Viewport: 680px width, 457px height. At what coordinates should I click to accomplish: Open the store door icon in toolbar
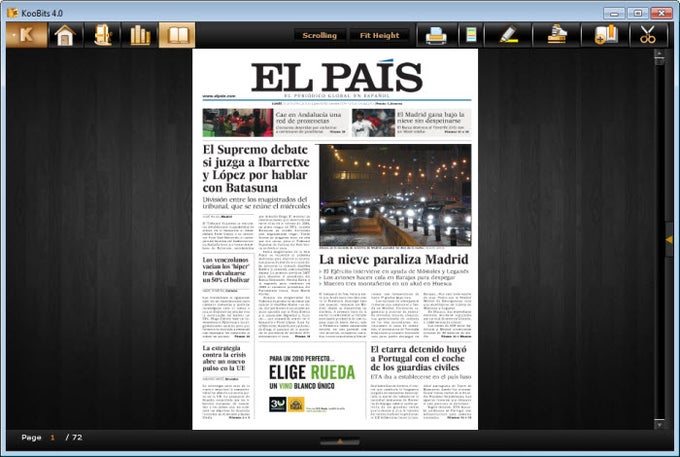[103, 35]
